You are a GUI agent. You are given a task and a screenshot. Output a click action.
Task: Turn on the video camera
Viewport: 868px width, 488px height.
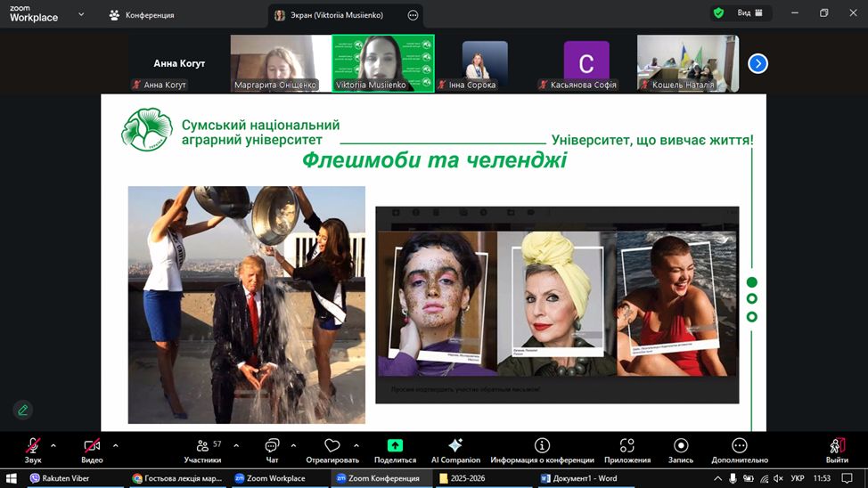point(92,446)
